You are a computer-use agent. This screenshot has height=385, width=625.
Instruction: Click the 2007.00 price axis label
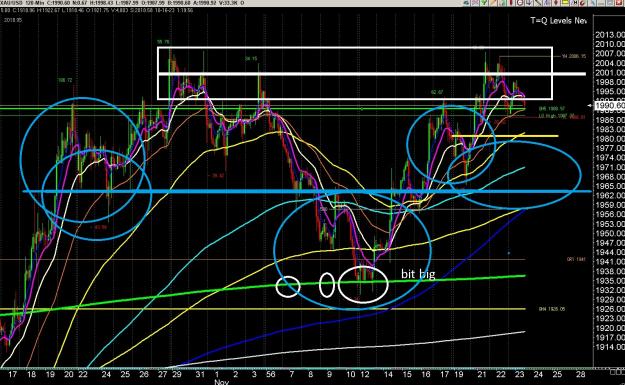610,53
